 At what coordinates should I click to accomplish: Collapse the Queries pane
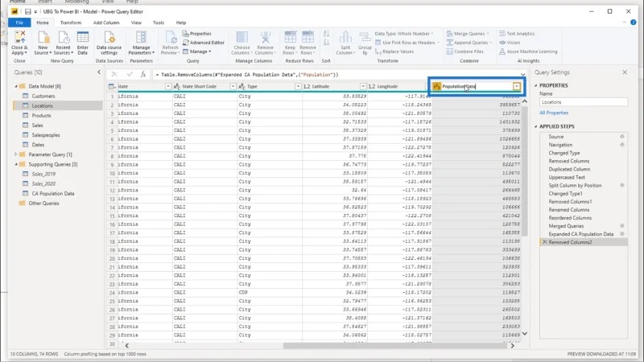point(99,72)
